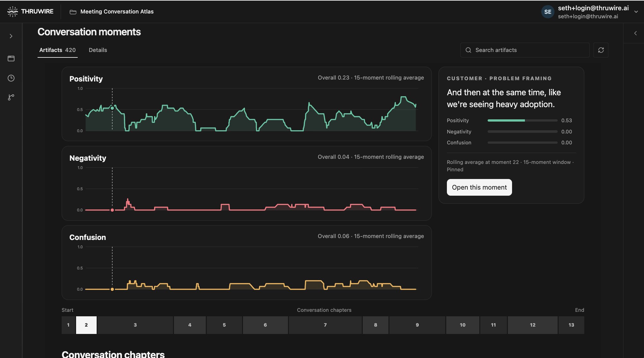Click the Open this moment button
Image resolution: width=644 pixels, height=358 pixels.
point(479,187)
